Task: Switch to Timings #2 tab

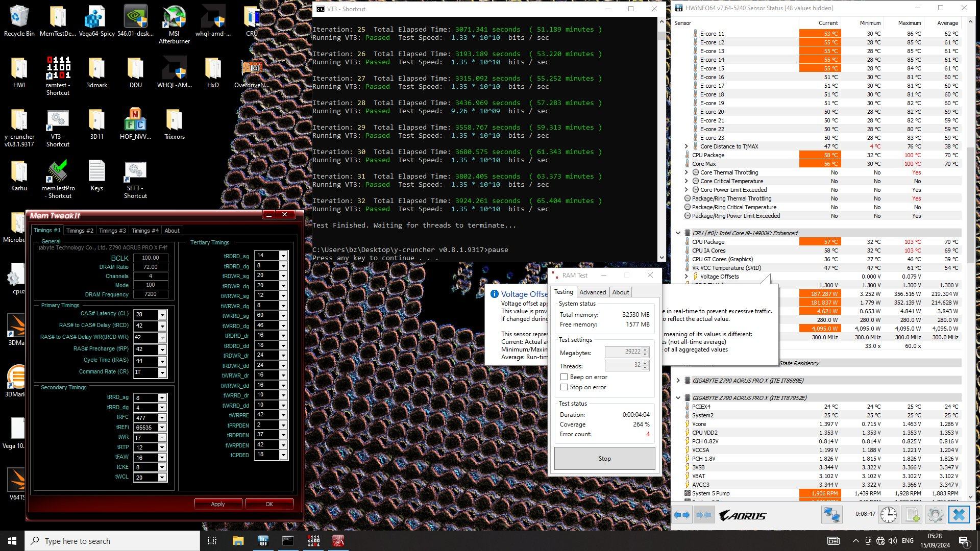Action: click(x=80, y=231)
